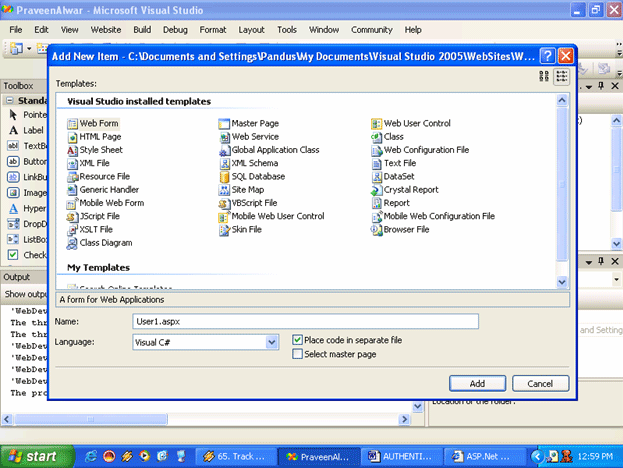This screenshot has width=623, height=468.
Task: Select the Browser File template icon
Action: [x=376, y=230]
